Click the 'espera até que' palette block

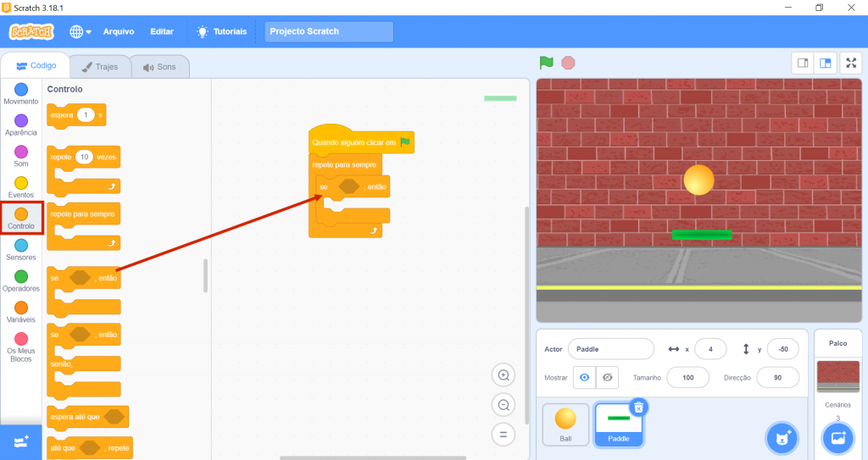pos(87,417)
